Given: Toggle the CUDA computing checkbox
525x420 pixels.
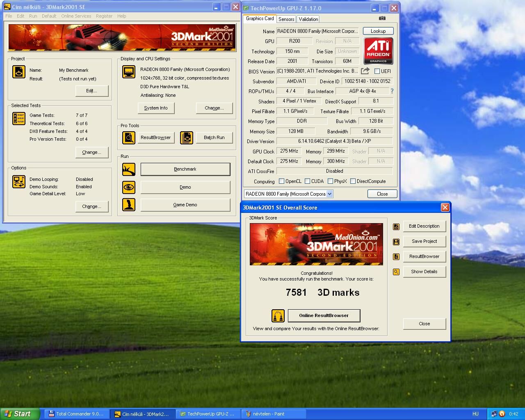Looking at the screenshot, I should [307, 181].
